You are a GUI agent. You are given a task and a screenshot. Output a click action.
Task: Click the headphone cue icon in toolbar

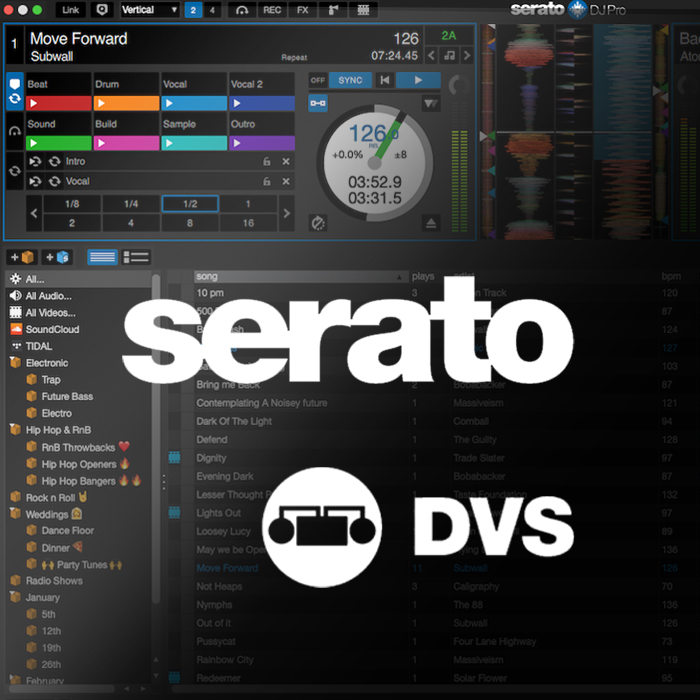click(x=240, y=10)
